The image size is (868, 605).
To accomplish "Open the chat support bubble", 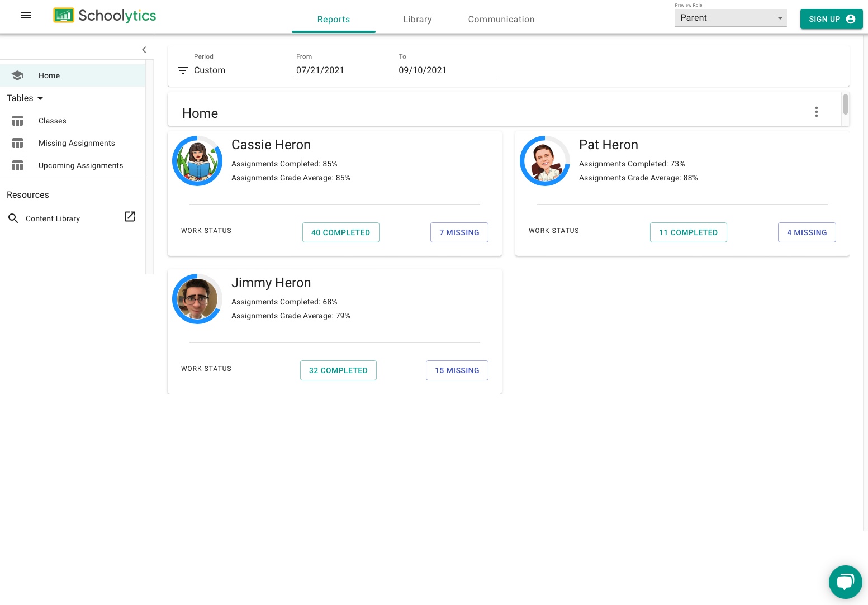I will [846, 582].
